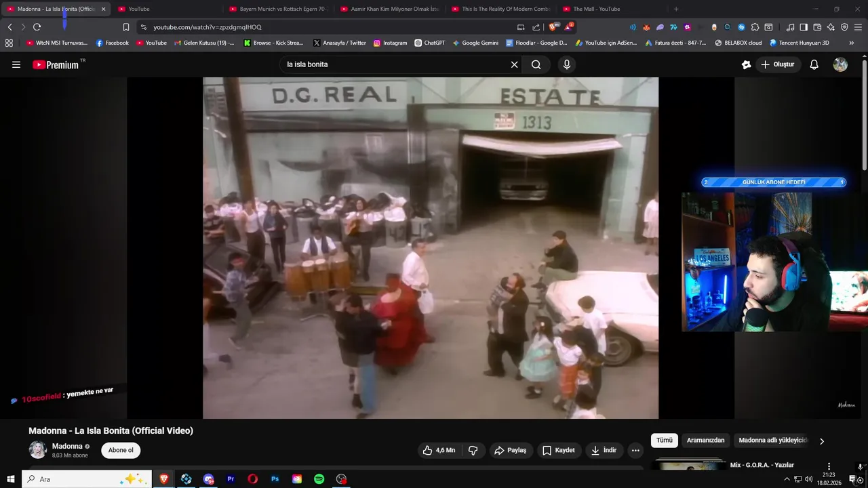The width and height of the screenshot is (868, 488).
Task: Select the Tümü filter chip
Action: click(665, 441)
